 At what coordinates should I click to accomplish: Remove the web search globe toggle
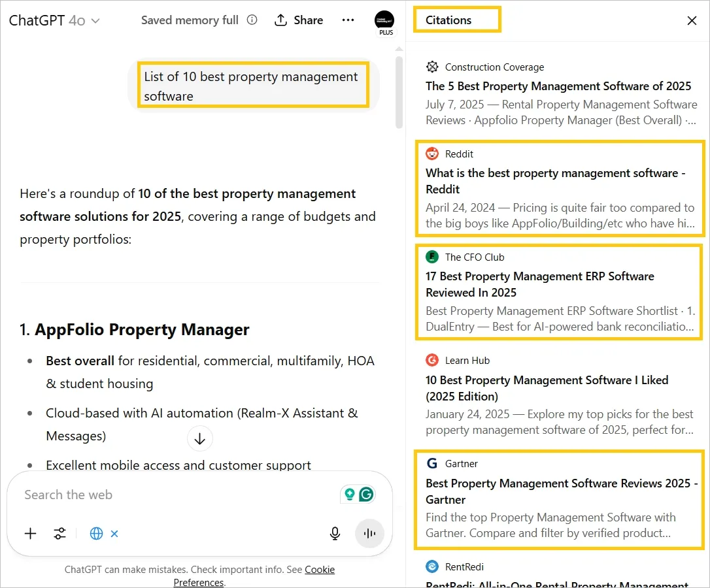click(x=114, y=534)
